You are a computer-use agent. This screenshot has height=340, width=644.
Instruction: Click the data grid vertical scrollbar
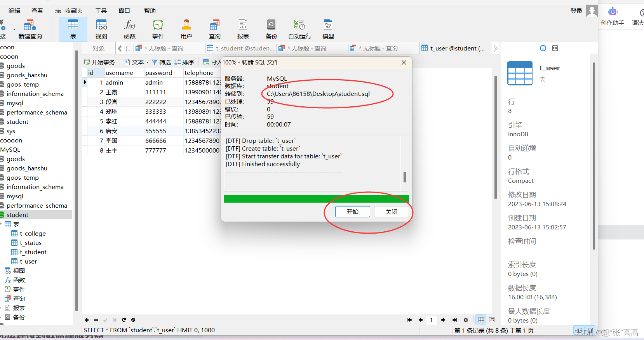(496, 137)
